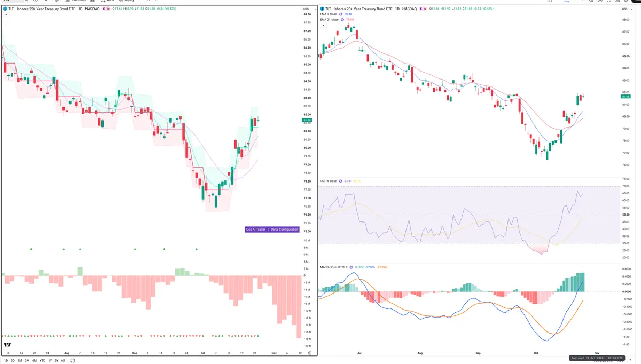This screenshot has height=364, width=641.
Task: Select the EMA 9 close indicator legend
Action: (x=329, y=14)
